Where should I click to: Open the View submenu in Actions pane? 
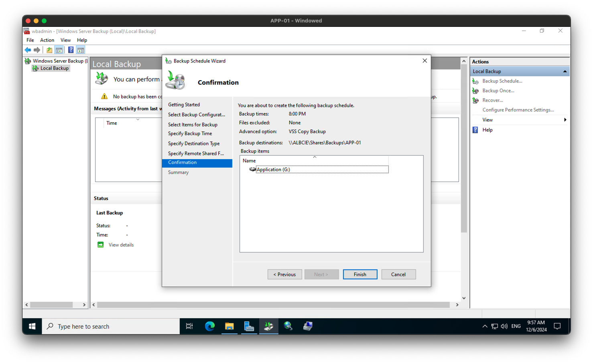click(x=487, y=119)
